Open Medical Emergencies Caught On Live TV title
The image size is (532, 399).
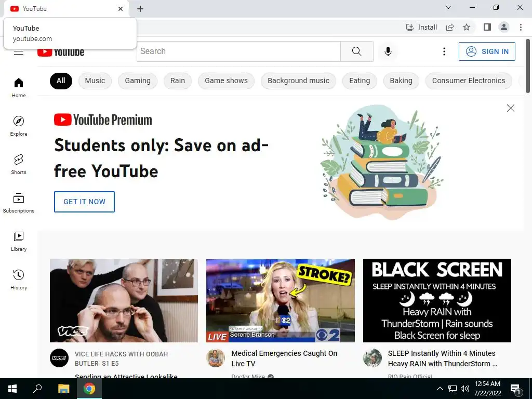coord(284,358)
